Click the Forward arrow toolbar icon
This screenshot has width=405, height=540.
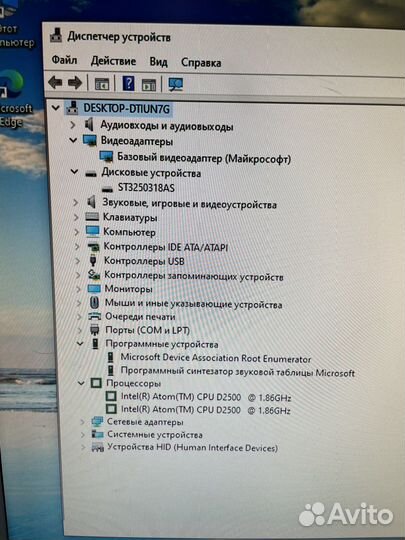pos(75,83)
